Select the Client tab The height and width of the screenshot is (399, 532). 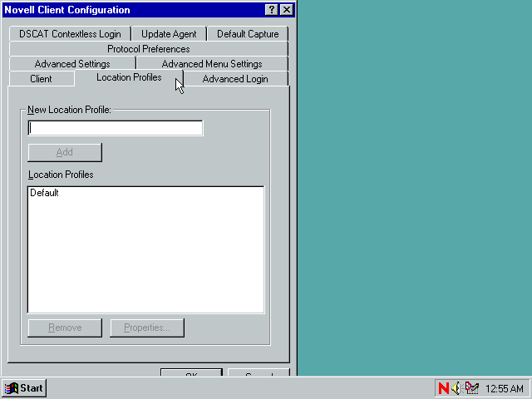[x=41, y=79]
